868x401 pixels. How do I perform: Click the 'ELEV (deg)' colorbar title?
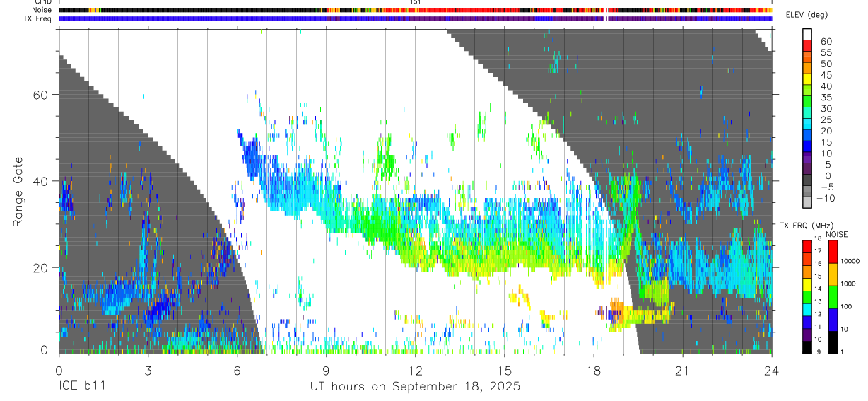(807, 15)
